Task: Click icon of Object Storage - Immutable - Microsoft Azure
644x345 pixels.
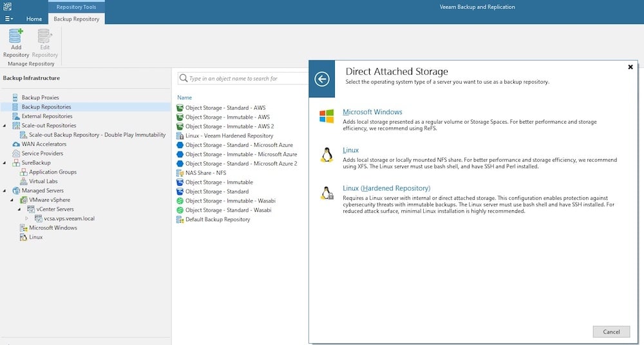Action: pyautogui.click(x=180, y=154)
